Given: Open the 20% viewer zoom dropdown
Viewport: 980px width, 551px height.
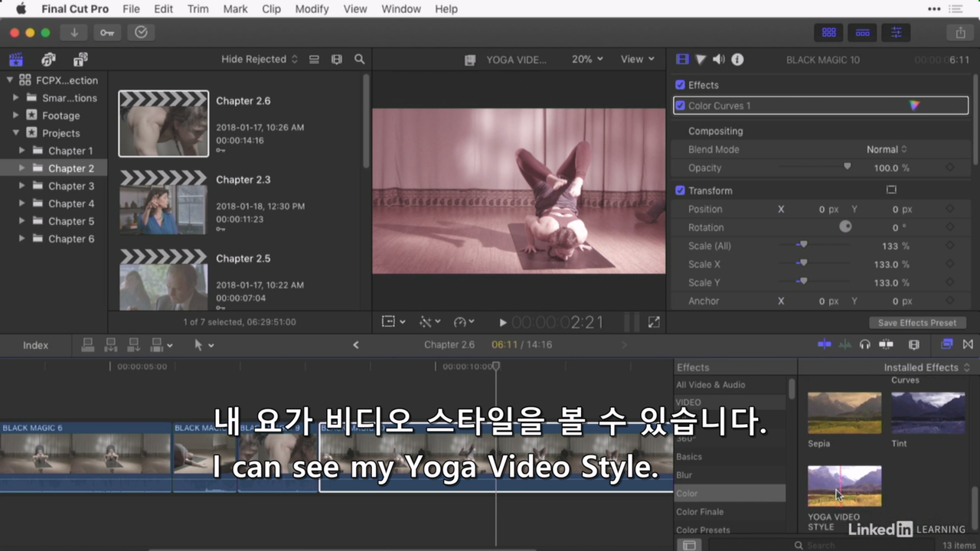Looking at the screenshot, I should [587, 59].
